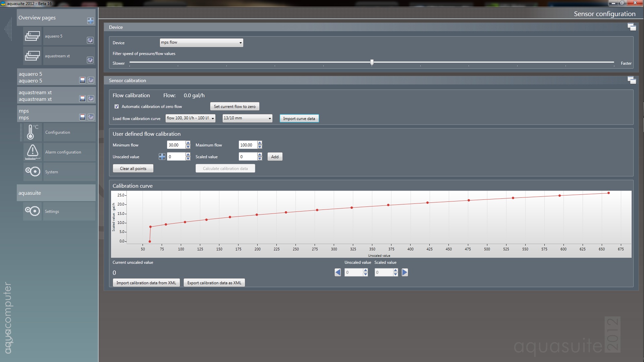Open aquastream xt overview page settings icon
This screenshot has width=644, height=362.
click(90, 60)
